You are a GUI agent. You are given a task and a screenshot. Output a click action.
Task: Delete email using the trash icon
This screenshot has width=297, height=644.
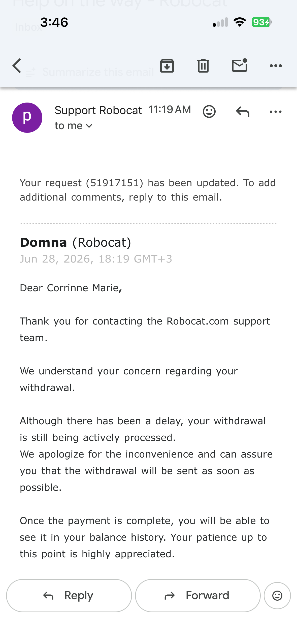click(203, 66)
